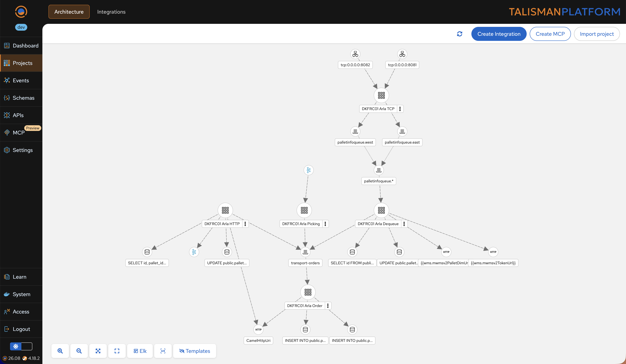Open Schemas in the sidebar

click(21, 98)
